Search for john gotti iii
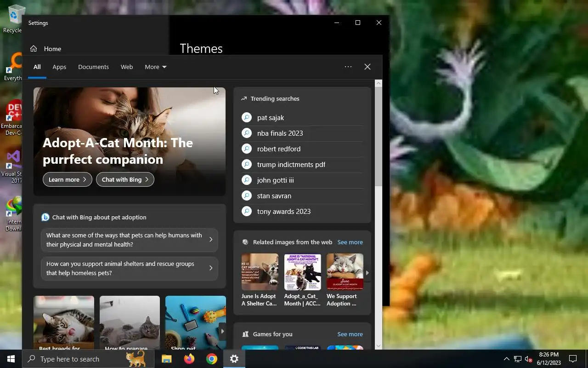The height and width of the screenshot is (368, 588). (x=276, y=180)
